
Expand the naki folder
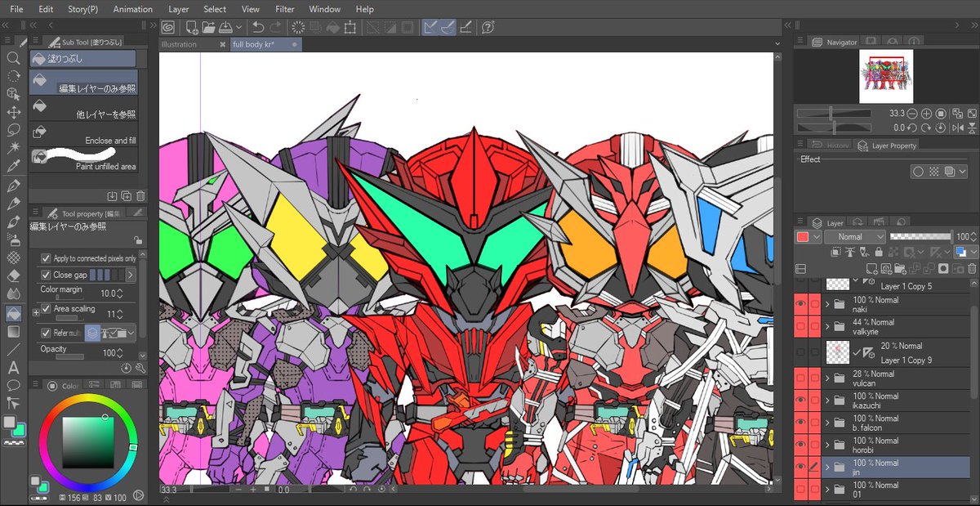(827, 305)
